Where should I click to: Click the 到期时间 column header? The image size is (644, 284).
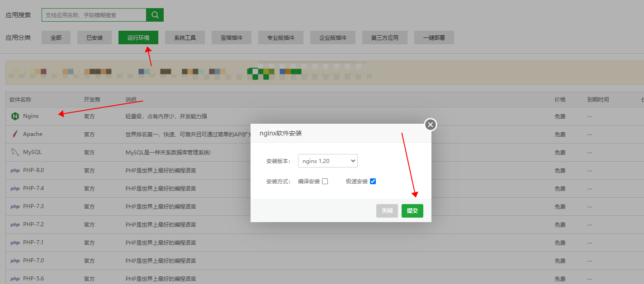[x=598, y=100]
